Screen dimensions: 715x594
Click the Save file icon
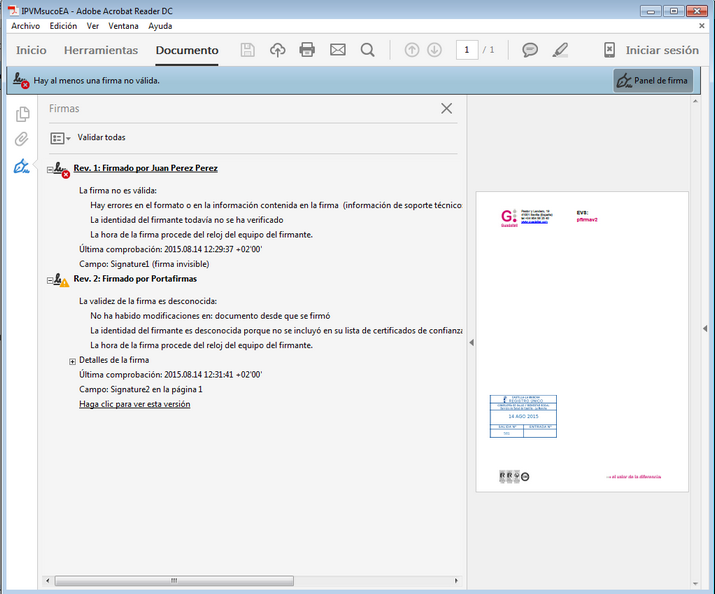[248, 50]
